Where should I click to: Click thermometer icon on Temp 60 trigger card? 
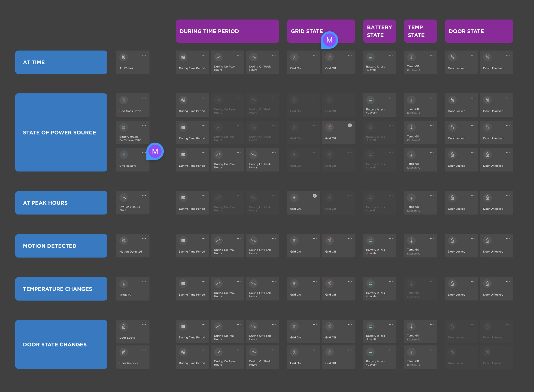124,284
